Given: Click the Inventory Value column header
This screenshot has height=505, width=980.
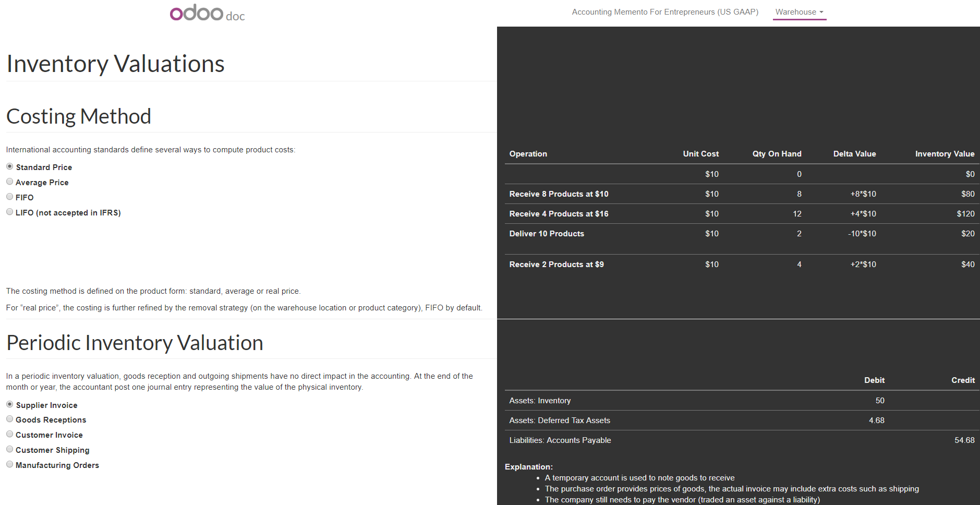Looking at the screenshot, I should [944, 154].
